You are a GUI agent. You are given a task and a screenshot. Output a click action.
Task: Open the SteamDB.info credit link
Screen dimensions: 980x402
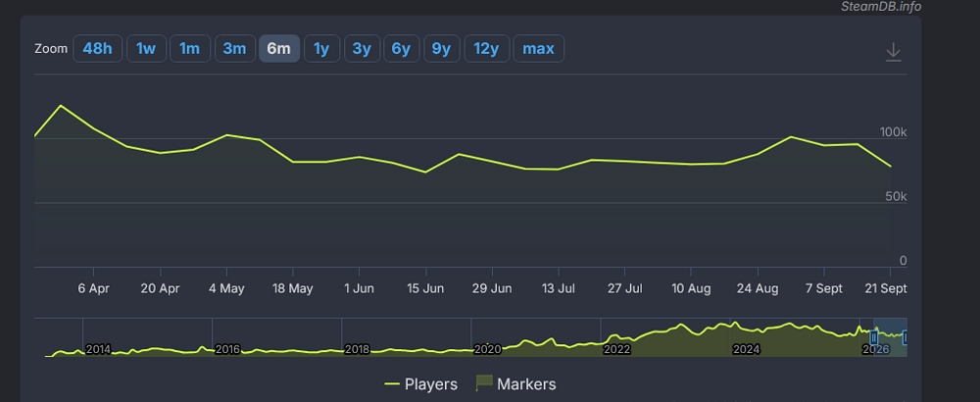click(x=881, y=6)
